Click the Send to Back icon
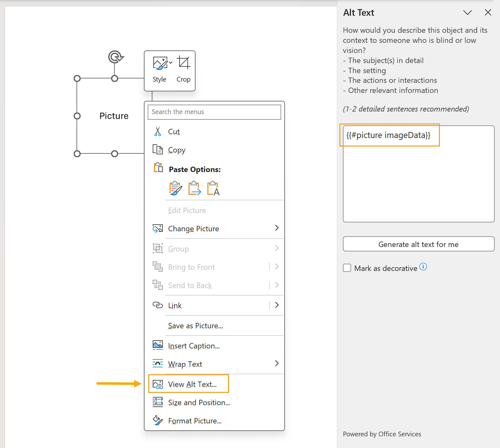 point(158,285)
